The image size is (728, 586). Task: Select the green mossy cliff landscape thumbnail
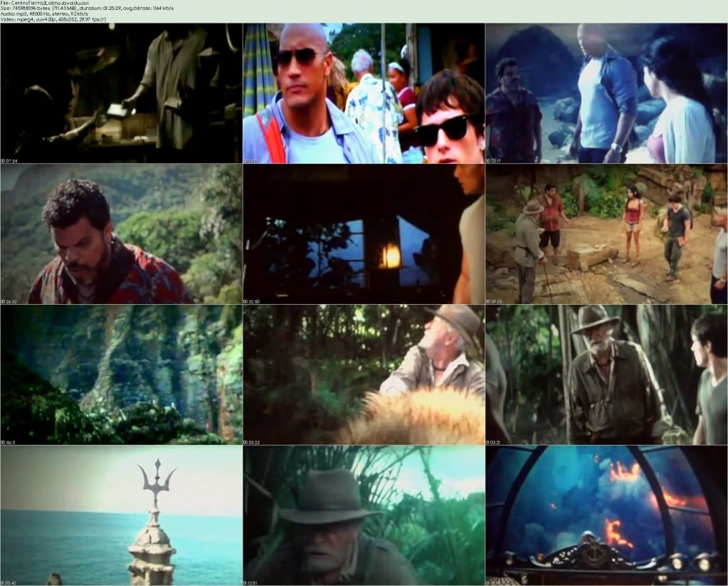[121, 375]
